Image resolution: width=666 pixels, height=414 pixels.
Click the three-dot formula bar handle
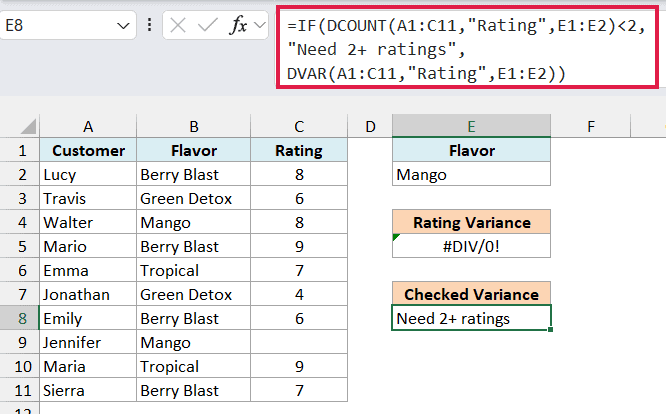pyautogui.click(x=150, y=25)
